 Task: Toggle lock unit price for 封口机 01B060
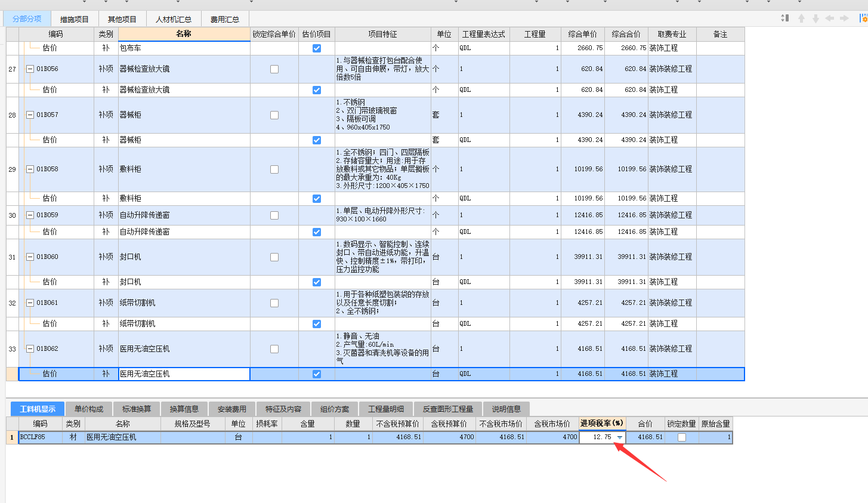point(274,257)
